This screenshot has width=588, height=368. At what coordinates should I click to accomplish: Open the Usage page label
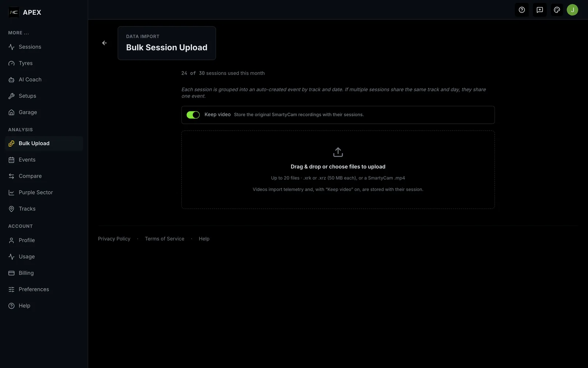27,256
